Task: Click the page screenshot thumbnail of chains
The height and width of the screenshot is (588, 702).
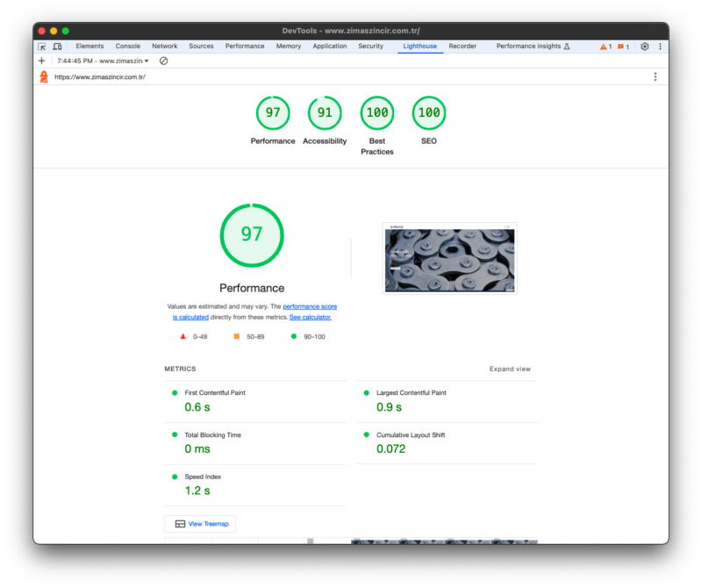Action: click(x=450, y=258)
